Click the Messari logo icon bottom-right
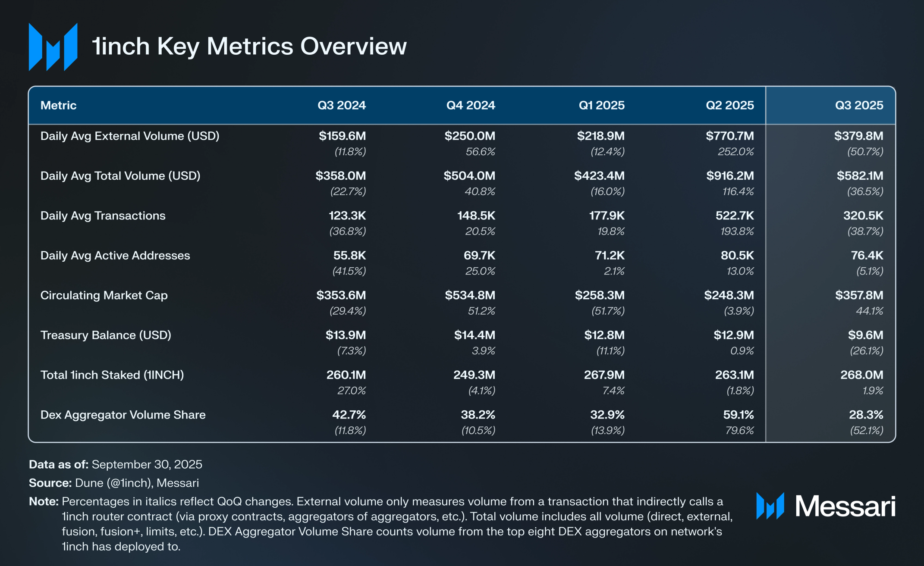 770,506
